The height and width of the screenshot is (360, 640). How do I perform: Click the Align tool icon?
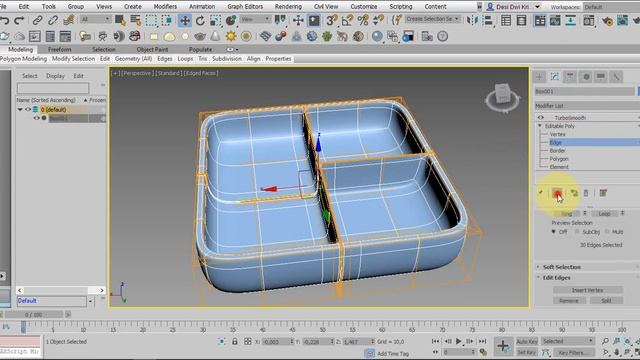click(488, 20)
